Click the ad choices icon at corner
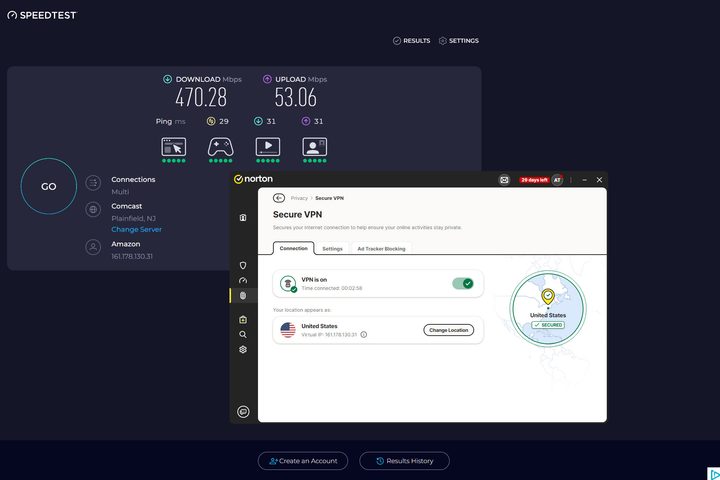 coord(714,474)
